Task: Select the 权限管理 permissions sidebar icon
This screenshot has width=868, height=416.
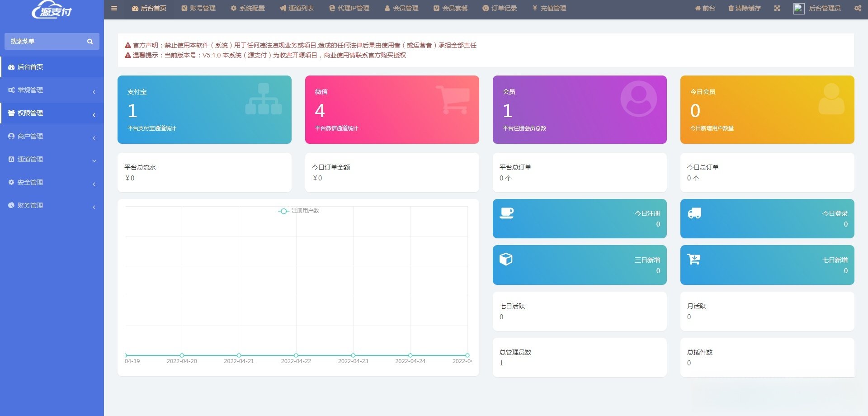Action: click(11, 113)
